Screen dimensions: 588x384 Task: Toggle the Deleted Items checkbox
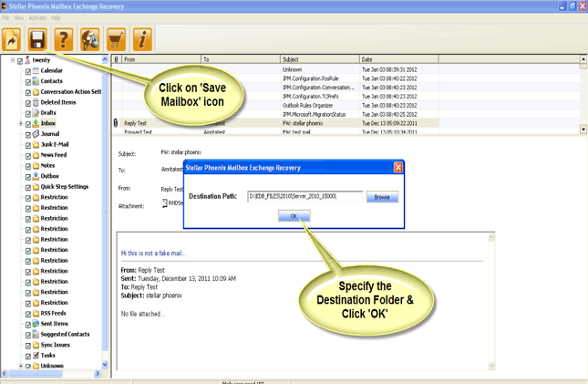[28, 102]
